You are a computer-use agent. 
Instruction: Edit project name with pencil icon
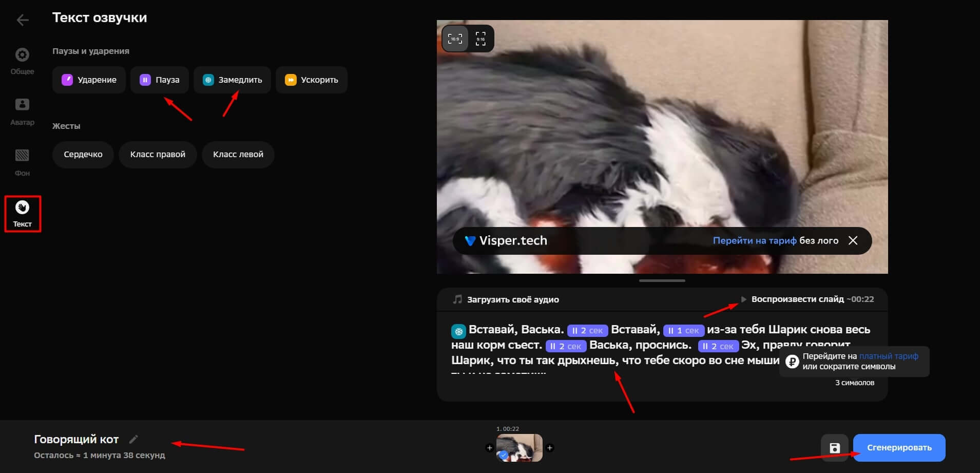coord(133,439)
